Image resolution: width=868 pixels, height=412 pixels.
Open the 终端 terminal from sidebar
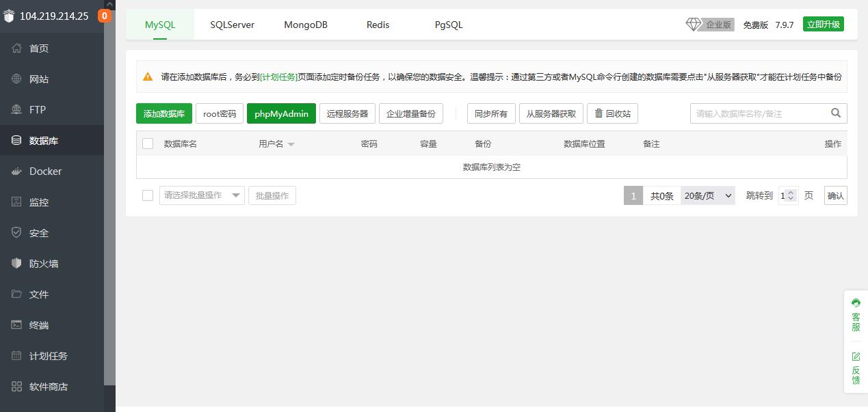[x=38, y=325]
